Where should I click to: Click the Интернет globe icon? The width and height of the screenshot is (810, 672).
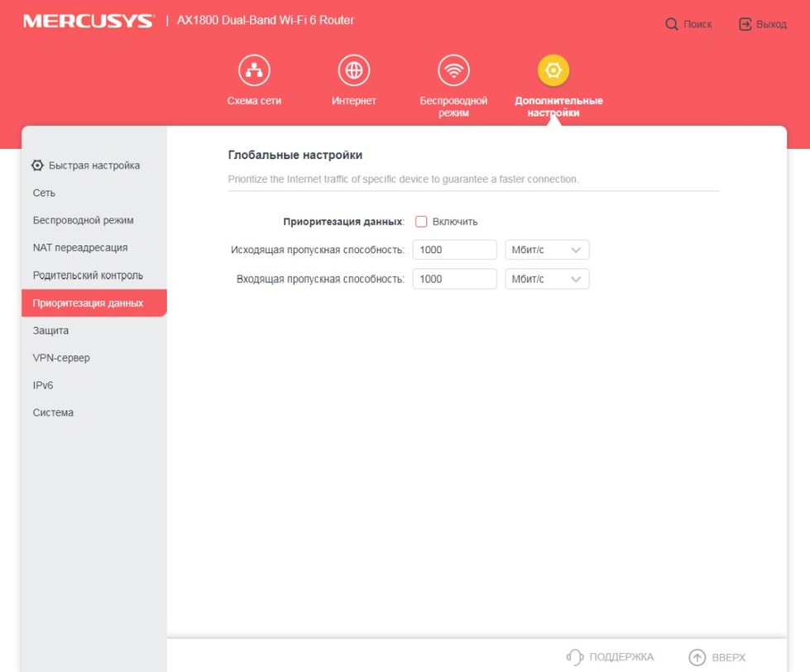pos(354,70)
